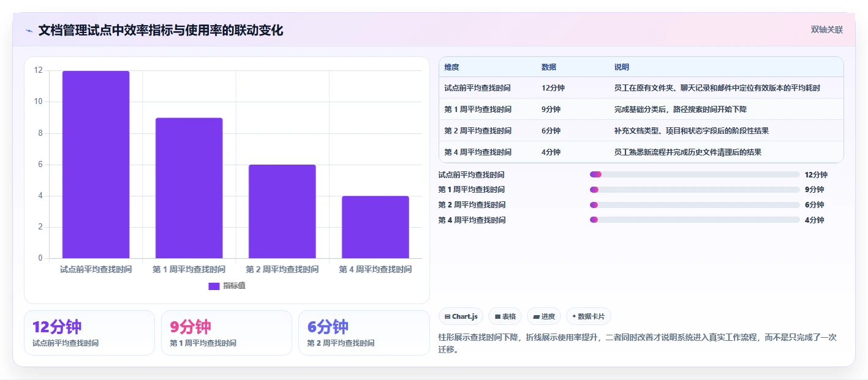Click the 第 2 周平均查找时间 progress bar

point(695,205)
